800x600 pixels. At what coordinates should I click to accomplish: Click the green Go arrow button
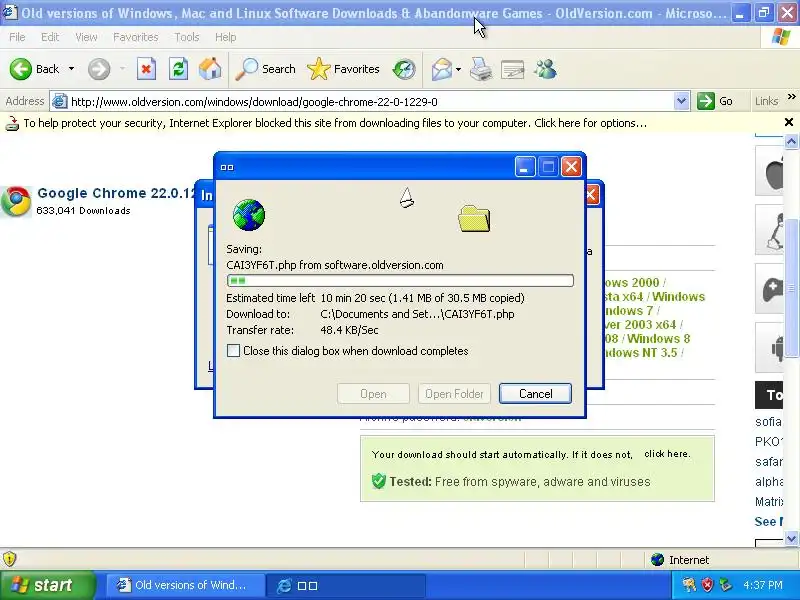pos(706,101)
